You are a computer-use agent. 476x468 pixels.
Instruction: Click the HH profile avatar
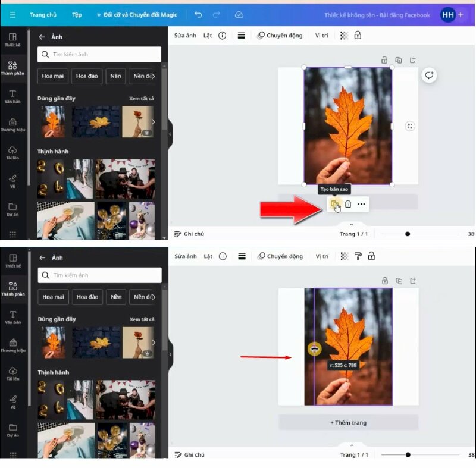447,15
